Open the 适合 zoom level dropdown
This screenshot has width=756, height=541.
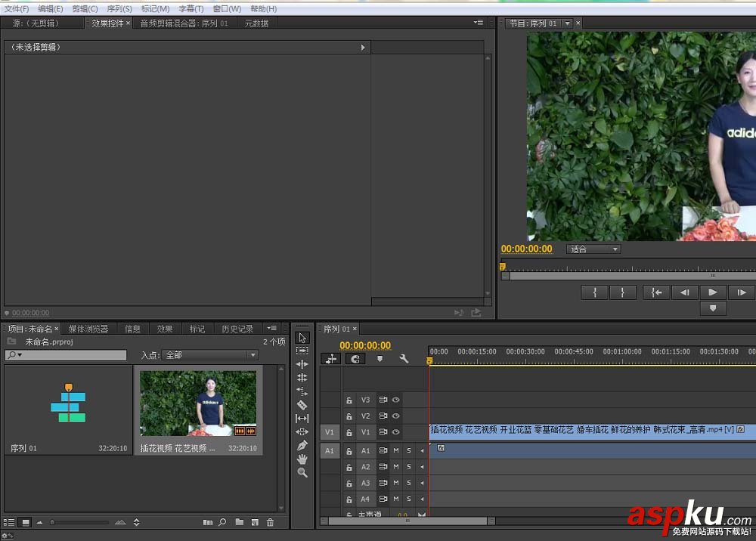[x=593, y=249]
